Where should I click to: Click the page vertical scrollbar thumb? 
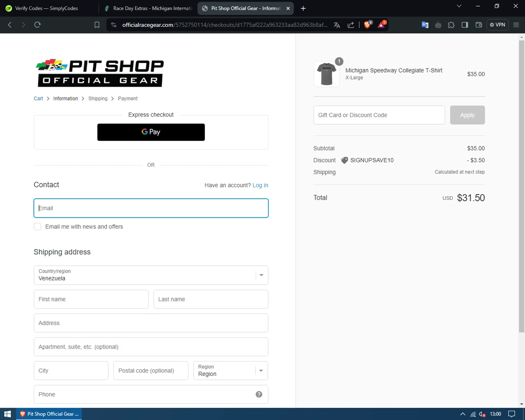tap(521, 186)
